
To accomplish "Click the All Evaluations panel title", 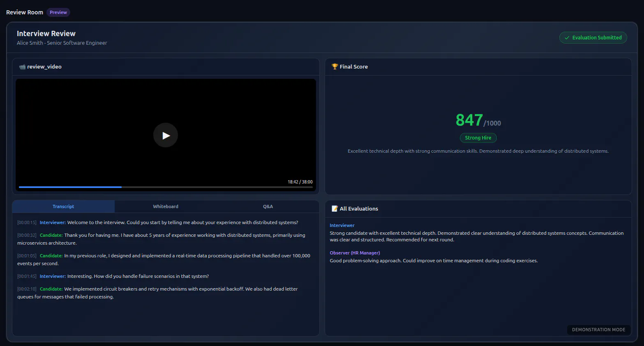I will point(359,209).
